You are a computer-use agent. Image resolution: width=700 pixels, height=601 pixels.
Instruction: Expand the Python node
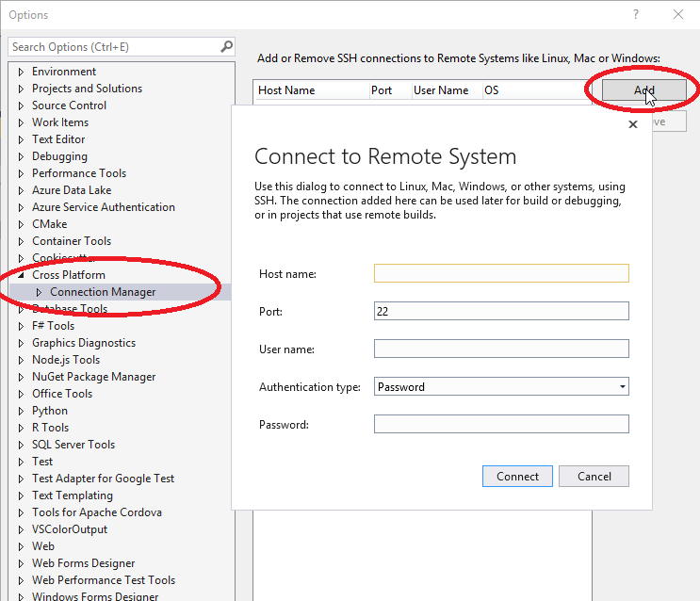[x=21, y=412]
